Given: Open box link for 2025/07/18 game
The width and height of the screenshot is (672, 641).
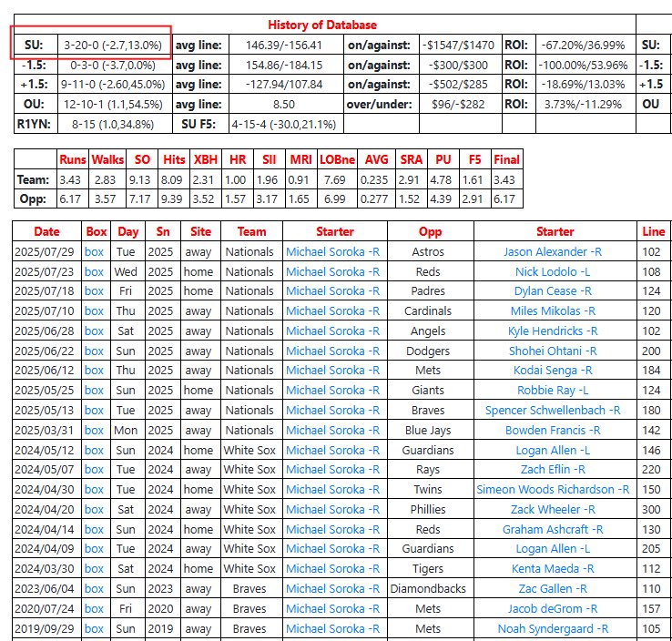Looking at the screenshot, I should click(x=94, y=291).
